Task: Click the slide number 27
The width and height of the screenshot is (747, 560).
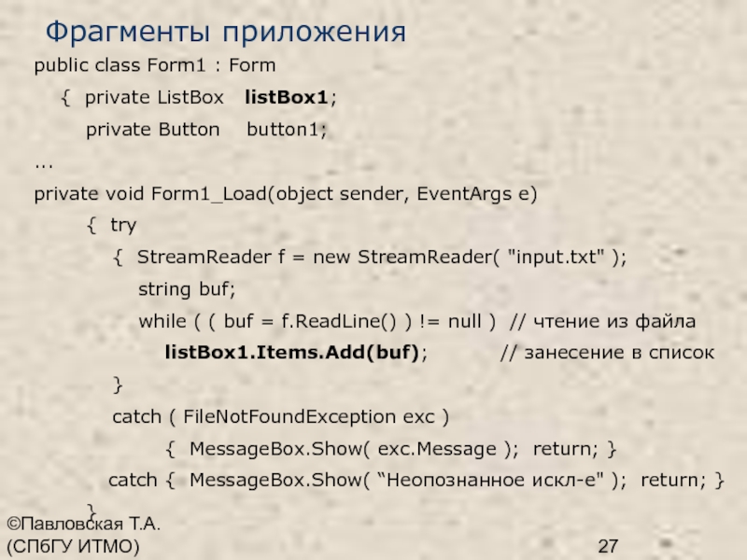Action: (x=608, y=546)
